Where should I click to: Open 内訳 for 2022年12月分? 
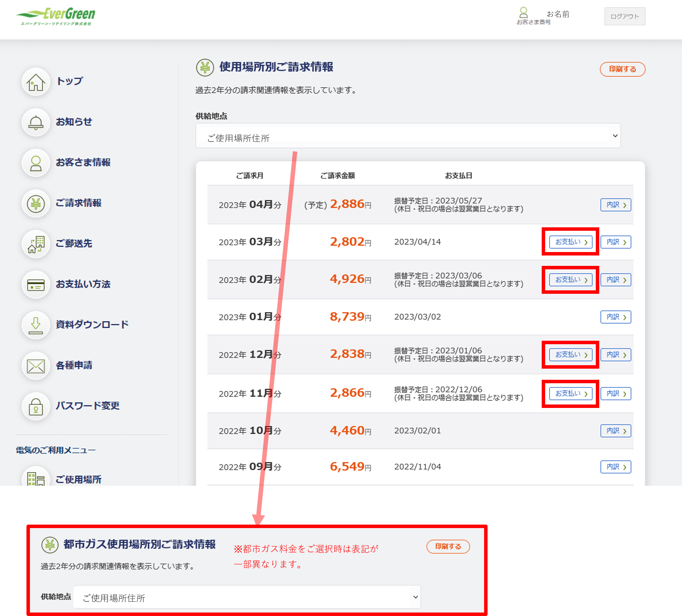tap(615, 355)
